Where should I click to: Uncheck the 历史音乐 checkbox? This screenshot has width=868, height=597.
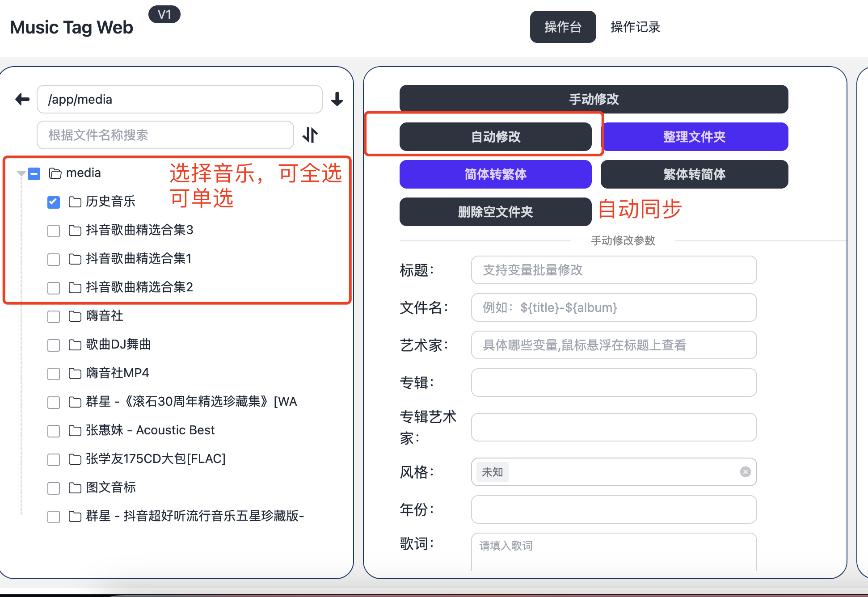(x=54, y=202)
